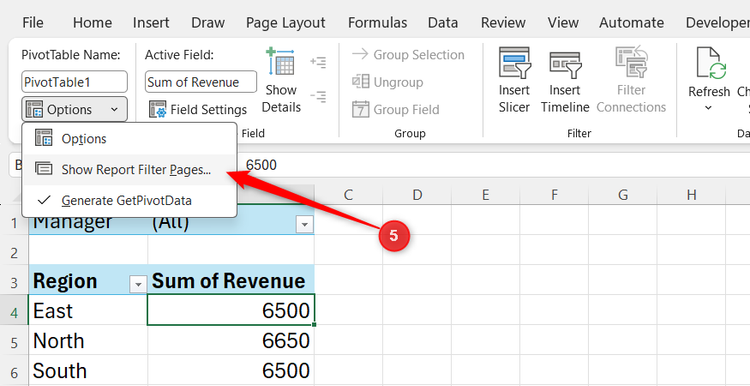The height and width of the screenshot is (386, 750).
Task: Click the Filter Connections icon
Action: click(631, 62)
